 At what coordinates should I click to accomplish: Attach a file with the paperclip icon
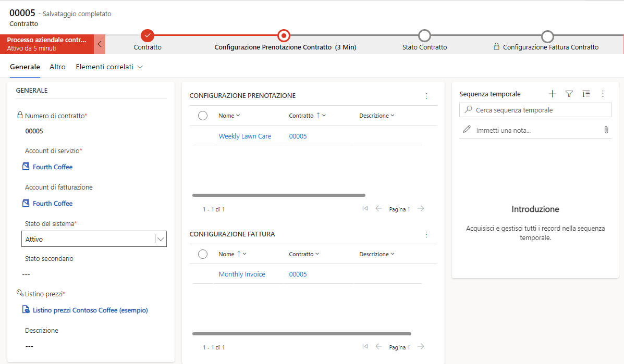[x=606, y=130]
